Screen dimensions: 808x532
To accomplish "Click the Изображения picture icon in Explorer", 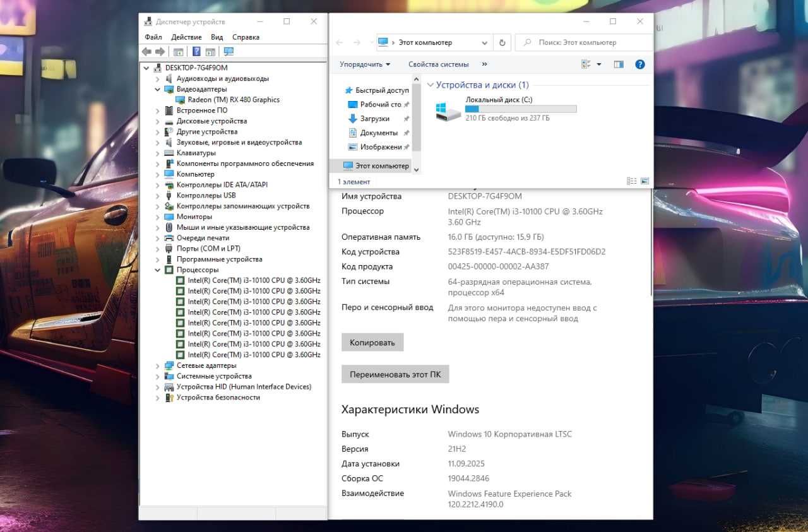I will (x=353, y=147).
